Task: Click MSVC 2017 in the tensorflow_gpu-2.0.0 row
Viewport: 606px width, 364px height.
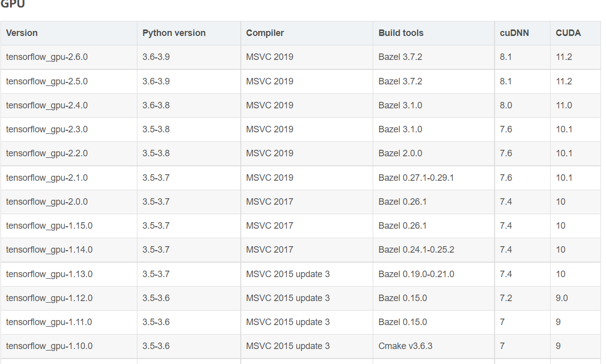Action: coord(307,202)
